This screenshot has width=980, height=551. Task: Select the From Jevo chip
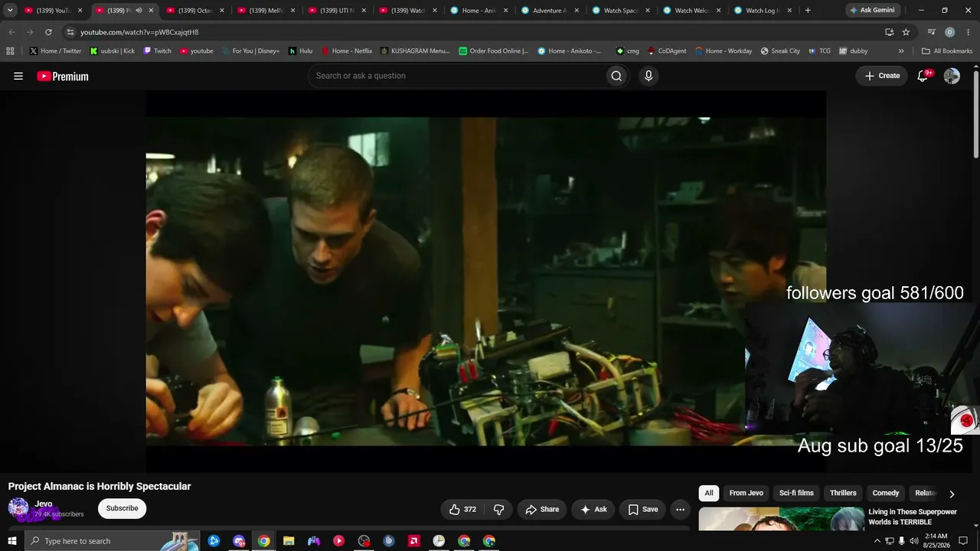tap(746, 493)
